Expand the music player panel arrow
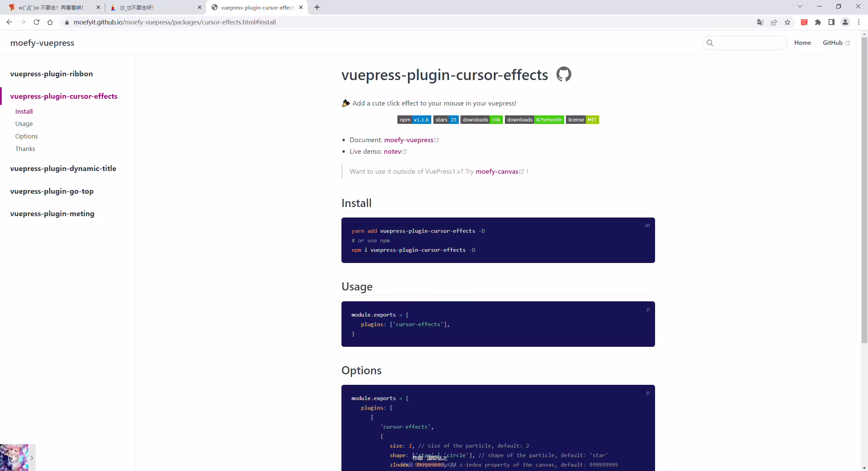Image resolution: width=868 pixels, height=471 pixels. pyautogui.click(x=32, y=458)
